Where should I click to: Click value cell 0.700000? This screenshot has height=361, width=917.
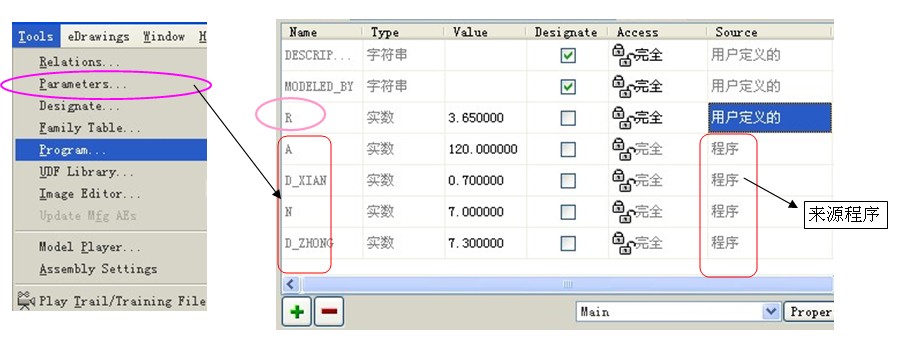(476, 181)
